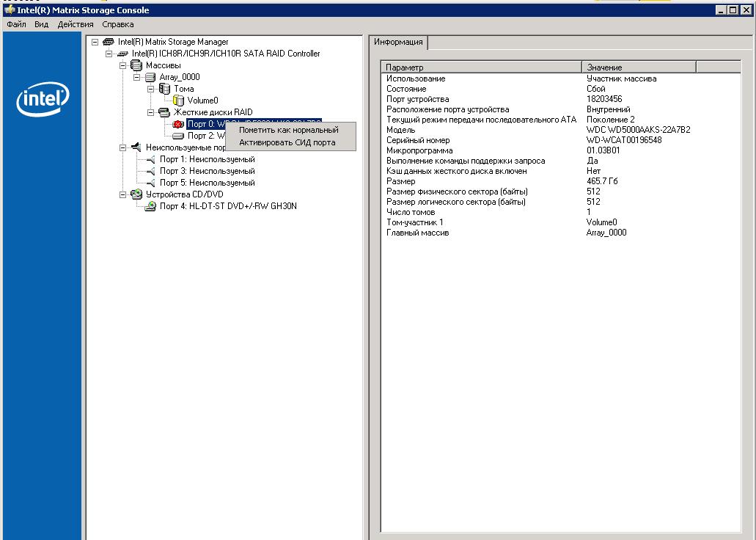Viewport: 756px width, 540px height.
Task: Select the Устройства CD/DVD tree label
Action: coord(185,194)
